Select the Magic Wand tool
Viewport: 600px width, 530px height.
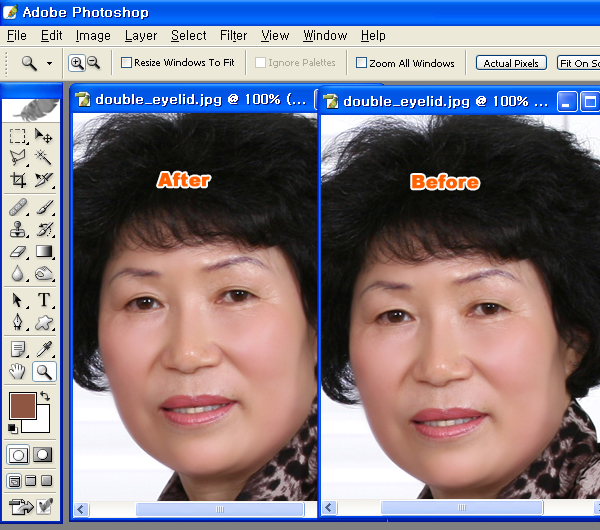(43, 157)
